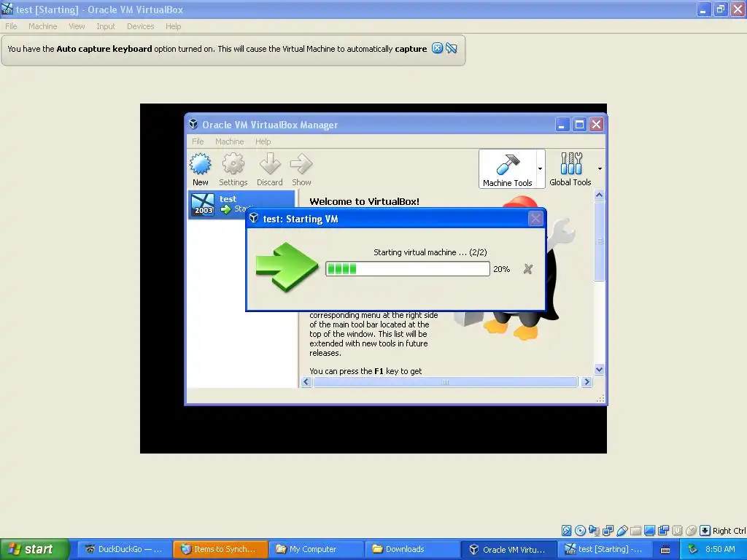The width and height of the screenshot is (747, 560).
Task: Open Help menu of the test VM window
Action: (x=173, y=26)
